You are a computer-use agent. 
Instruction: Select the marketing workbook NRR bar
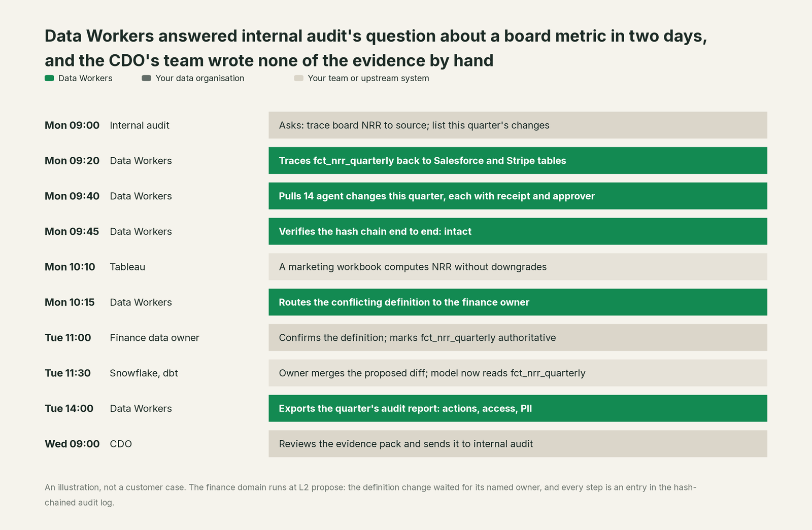pos(518,267)
